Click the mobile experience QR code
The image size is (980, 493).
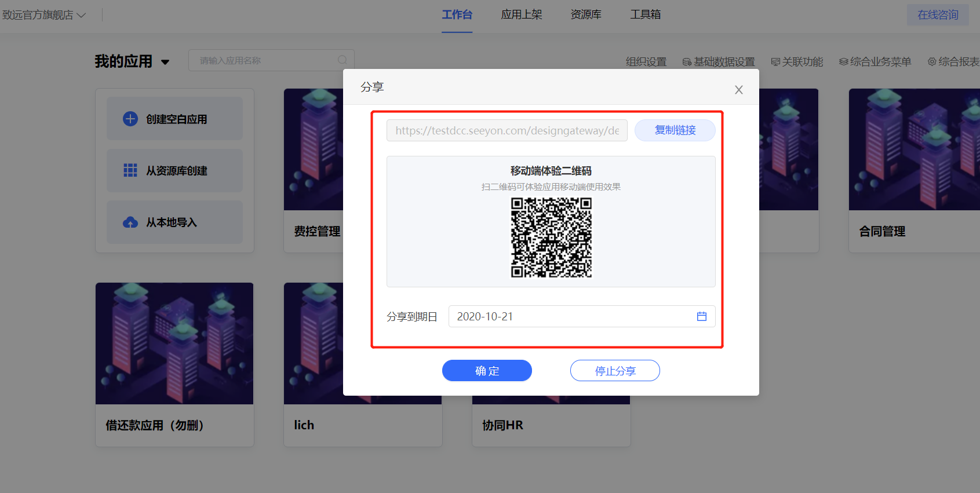[x=551, y=238]
